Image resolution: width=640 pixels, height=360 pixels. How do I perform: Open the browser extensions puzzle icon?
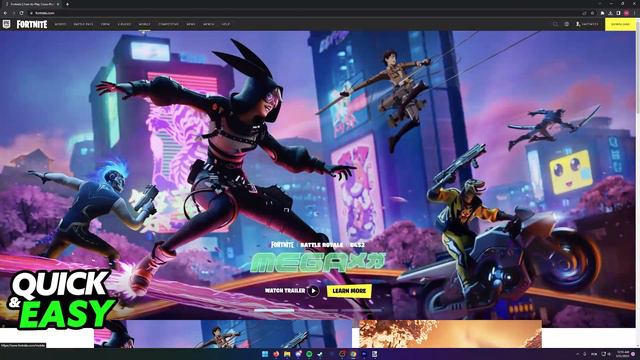[x=602, y=13]
